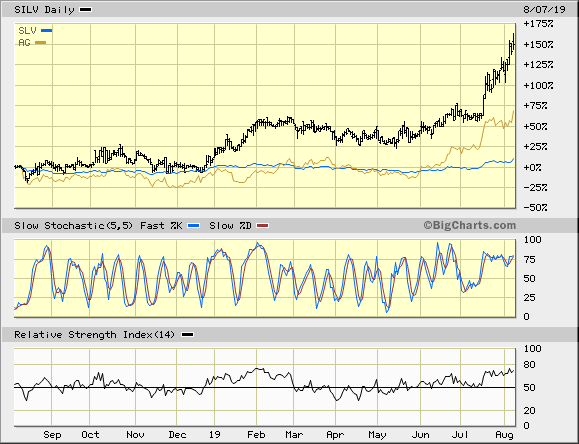Click the -50% price axis label

click(535, 208)
